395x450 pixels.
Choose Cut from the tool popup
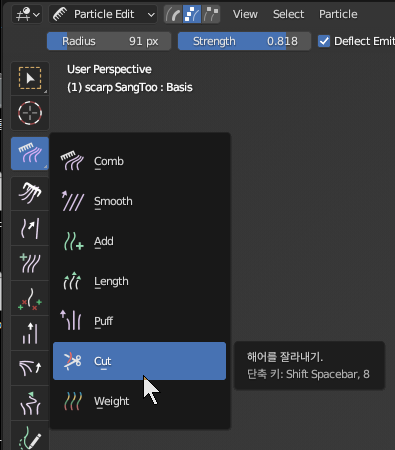(139, 361)
